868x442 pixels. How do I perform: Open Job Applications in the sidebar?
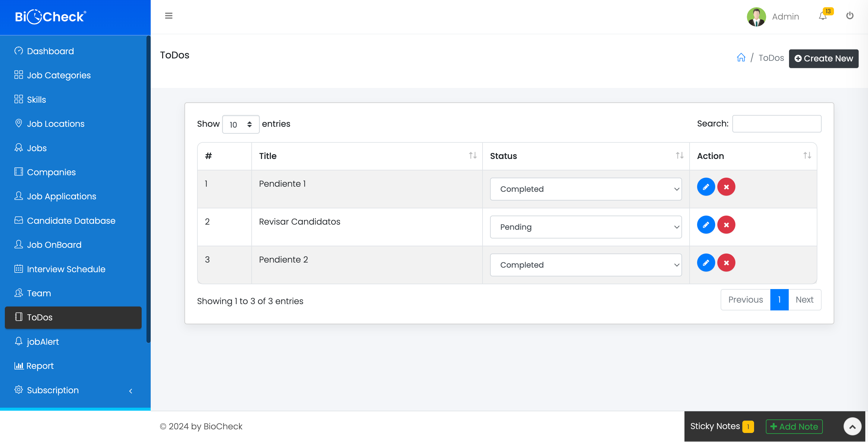73,197
